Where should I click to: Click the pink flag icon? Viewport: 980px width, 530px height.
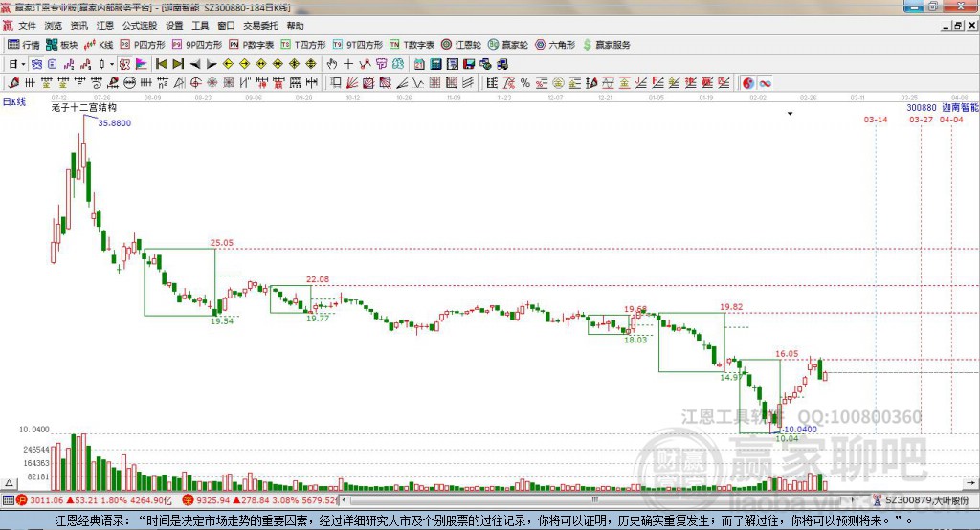tap(142, 64)
